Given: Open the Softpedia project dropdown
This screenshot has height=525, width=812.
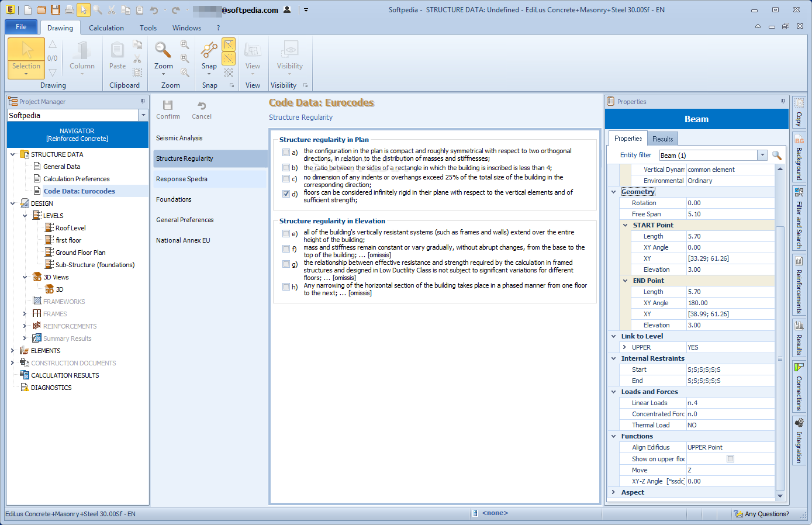Looking at the screenshot, I should pyautogui.click(x=143, y=115).
